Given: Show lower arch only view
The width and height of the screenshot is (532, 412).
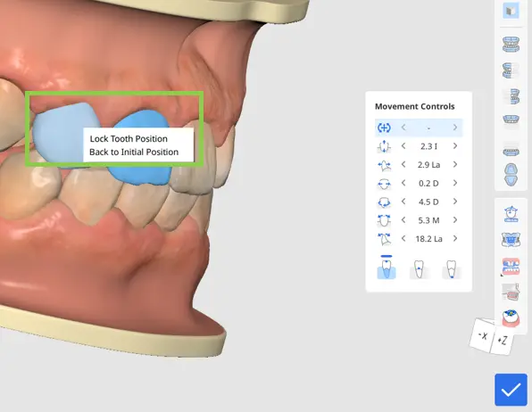Looking at the screenshot, I should click(x=511, y=152).
